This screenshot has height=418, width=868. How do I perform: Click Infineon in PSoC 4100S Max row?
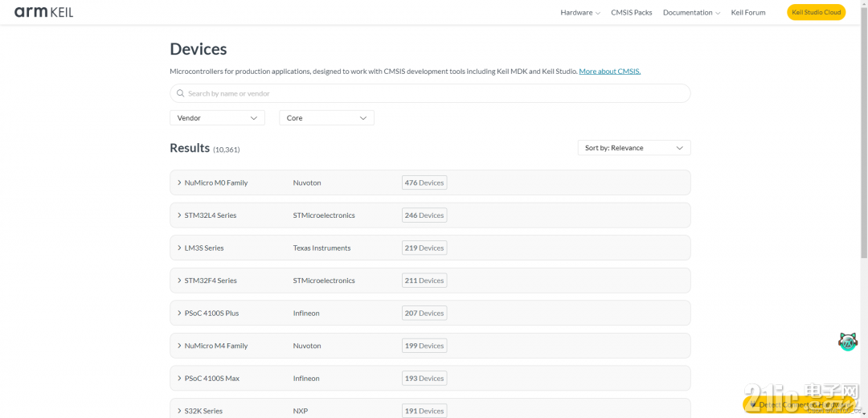(x=306, y=379)
